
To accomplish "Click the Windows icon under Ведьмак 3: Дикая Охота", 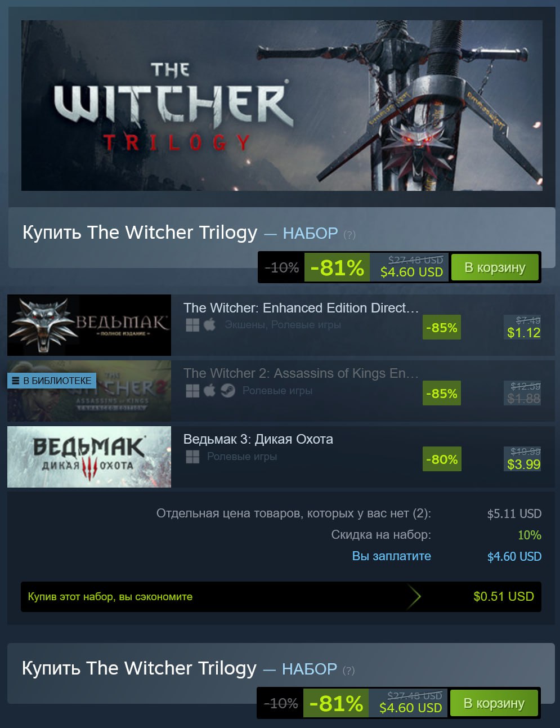I will 192,457.
